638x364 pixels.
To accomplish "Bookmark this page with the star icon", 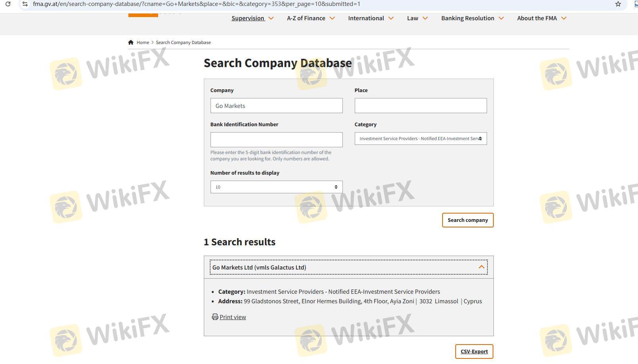I will (x=618, y=4).
